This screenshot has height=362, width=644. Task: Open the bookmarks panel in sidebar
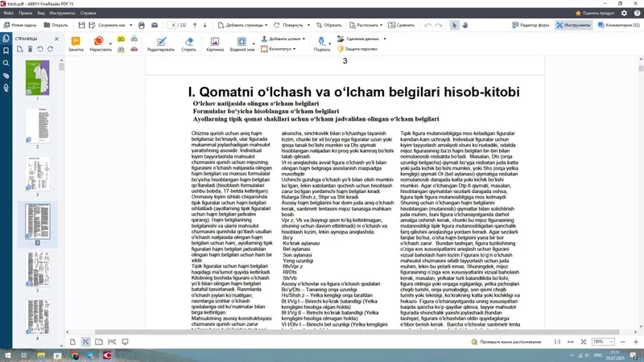click(x=6, y=51)
